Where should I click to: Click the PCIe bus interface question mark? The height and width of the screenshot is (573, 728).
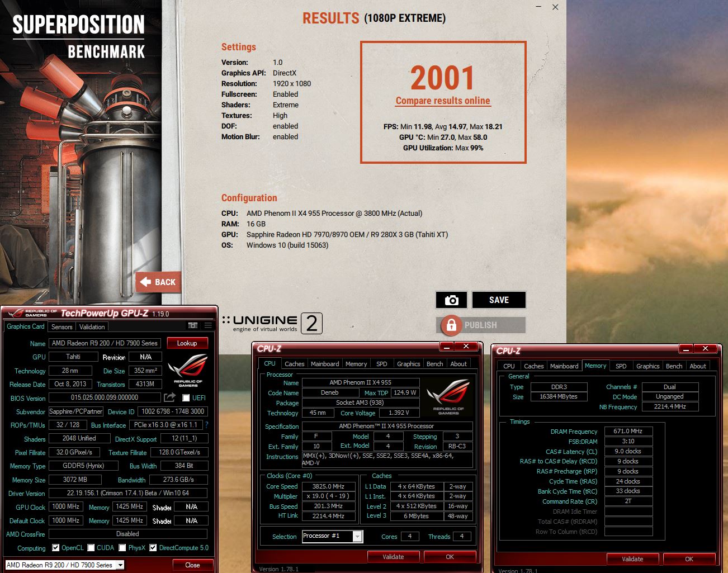click(x=207, y=425)
